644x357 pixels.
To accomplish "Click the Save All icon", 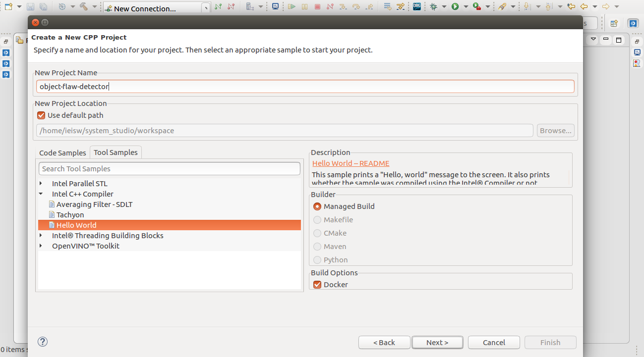I will (44, 7).
